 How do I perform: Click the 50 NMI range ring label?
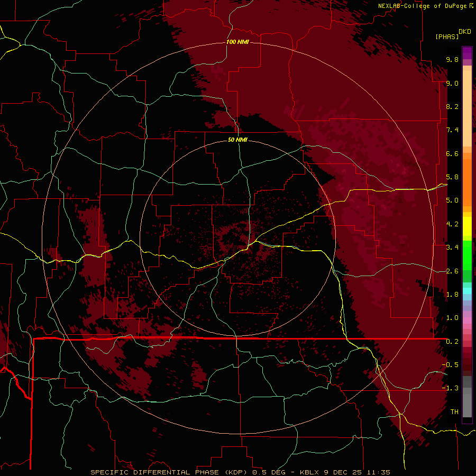coord(237,140)
